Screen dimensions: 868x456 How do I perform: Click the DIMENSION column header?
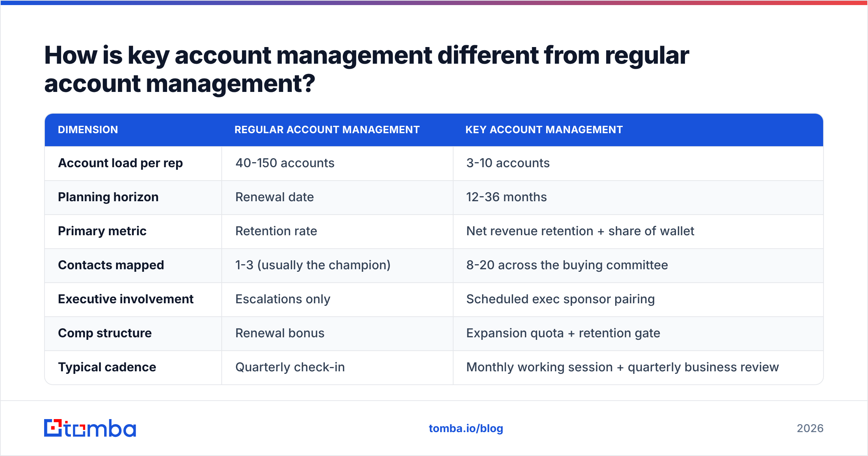(x=88, y=130)
